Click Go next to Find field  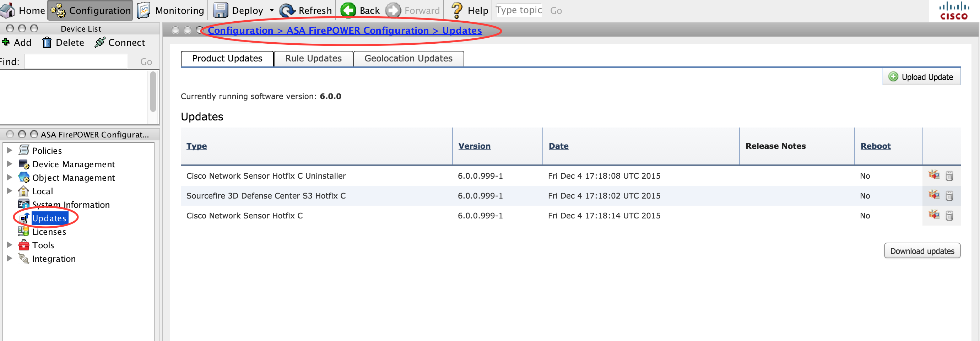146,62
